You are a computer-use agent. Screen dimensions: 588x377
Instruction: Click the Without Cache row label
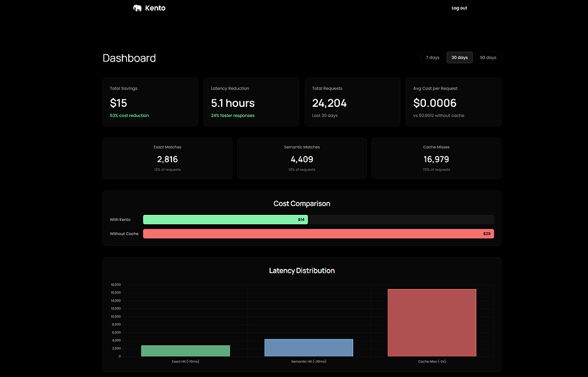tap(124, 234)
